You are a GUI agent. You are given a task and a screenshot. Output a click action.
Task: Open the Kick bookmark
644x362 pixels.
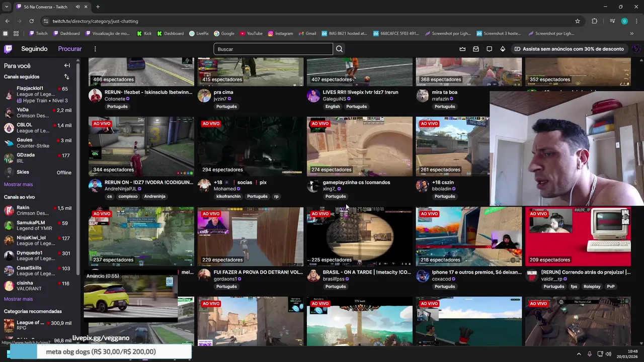click(144, 34)
